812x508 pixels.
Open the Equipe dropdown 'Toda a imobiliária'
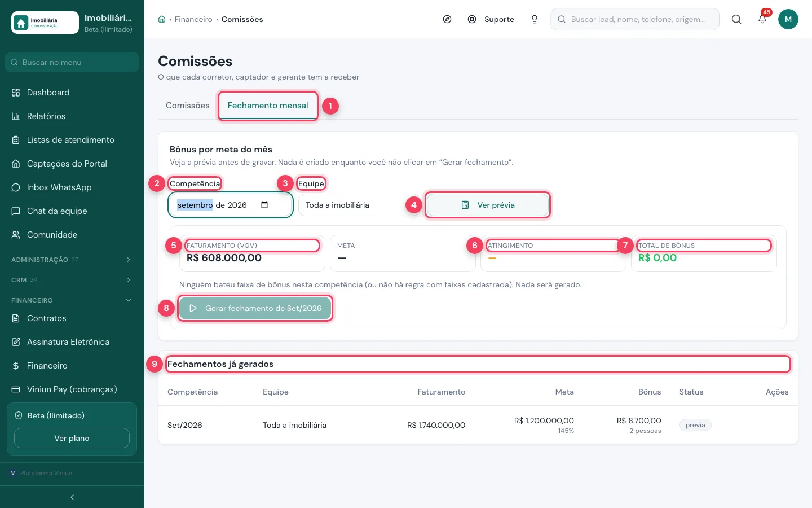(359, 205)
